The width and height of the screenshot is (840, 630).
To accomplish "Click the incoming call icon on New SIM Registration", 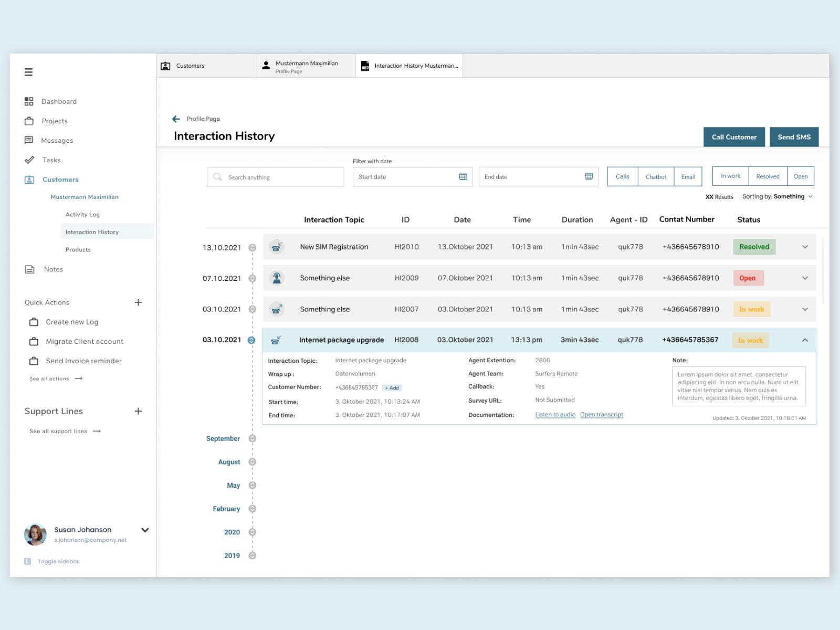I will click(277, 246).
